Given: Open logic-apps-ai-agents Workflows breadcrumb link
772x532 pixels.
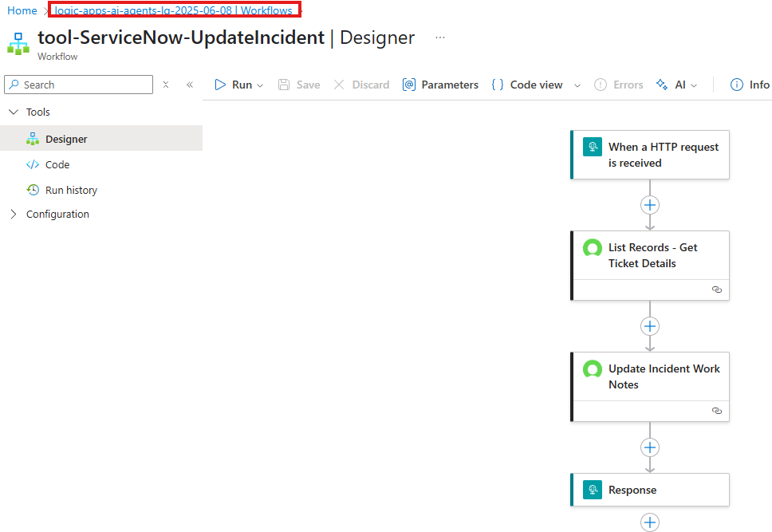Looking at the screenshot, I should 173,10.
